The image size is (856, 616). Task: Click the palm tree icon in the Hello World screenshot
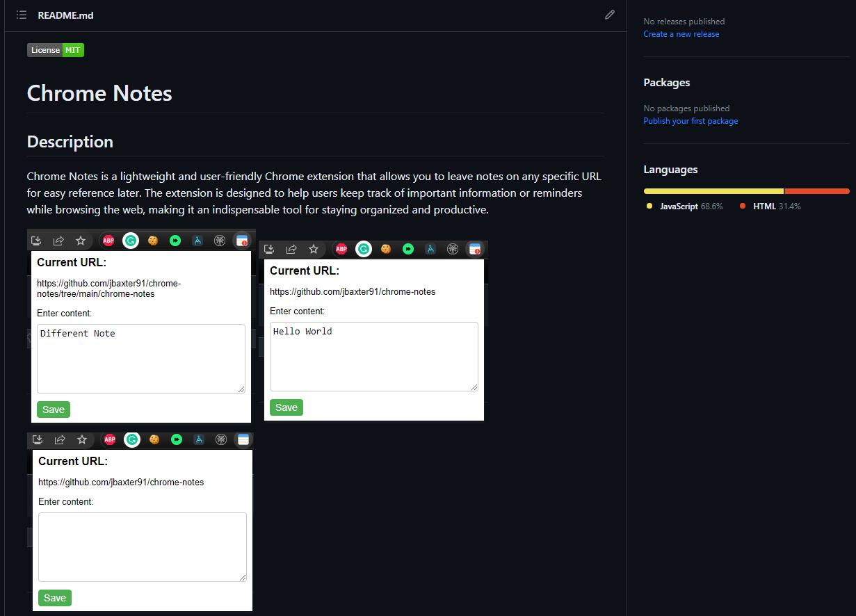pyautogui.click(x=453, y=249)
